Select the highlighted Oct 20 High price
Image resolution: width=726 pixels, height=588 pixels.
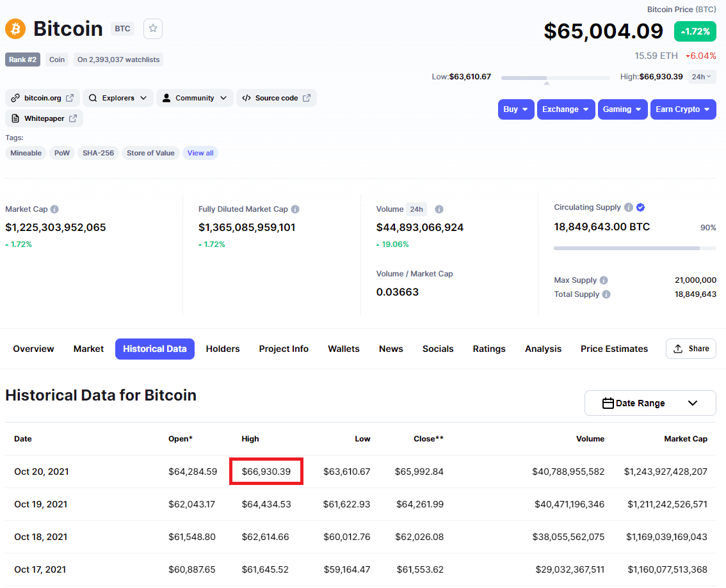tap(266, 471)
